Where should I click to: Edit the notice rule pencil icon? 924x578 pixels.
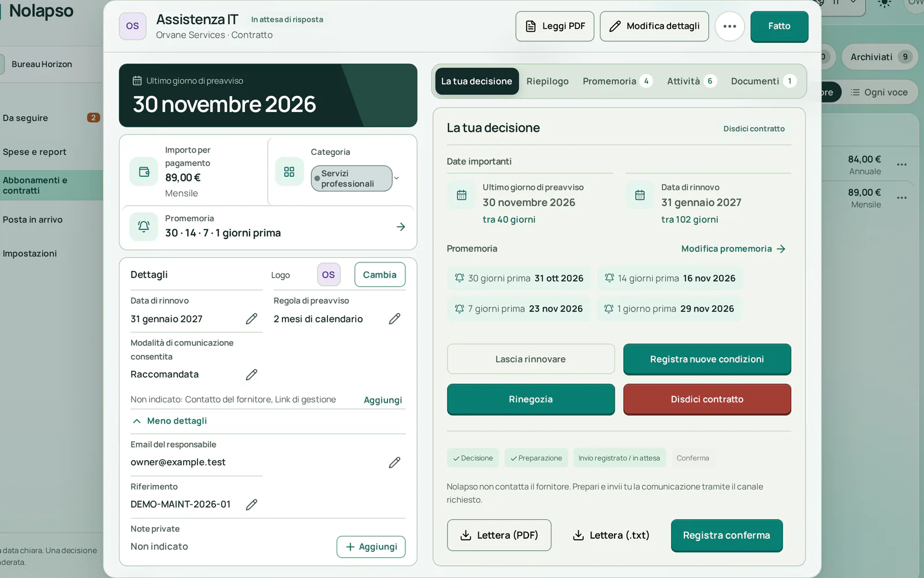[394, 319]
